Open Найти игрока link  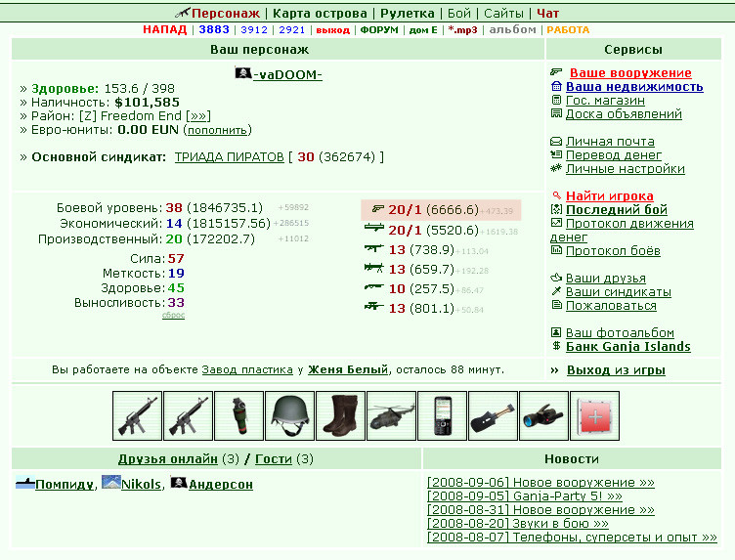click(x=610, y=195)
